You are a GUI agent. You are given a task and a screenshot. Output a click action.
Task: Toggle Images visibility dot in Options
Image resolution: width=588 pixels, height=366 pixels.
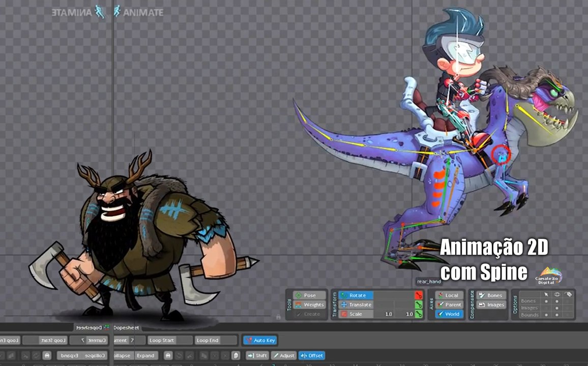point(557,308)
